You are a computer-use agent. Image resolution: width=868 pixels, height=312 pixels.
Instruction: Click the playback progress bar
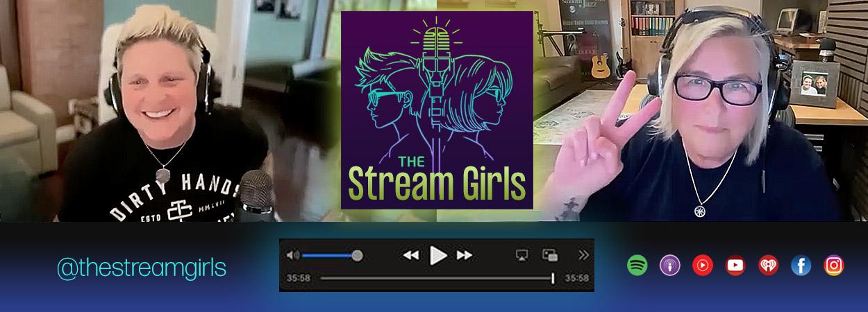437,278
